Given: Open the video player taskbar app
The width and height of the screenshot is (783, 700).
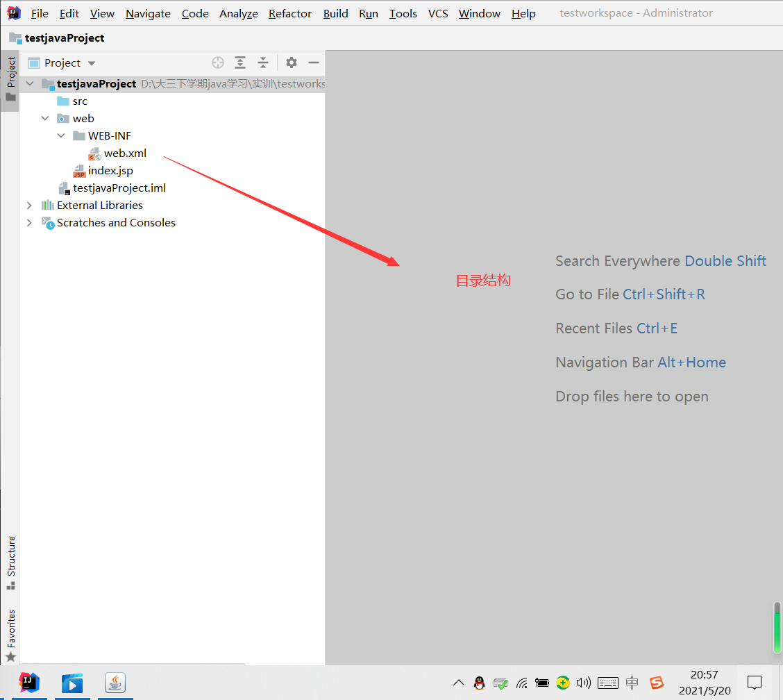Looking at the screenshot, I should [x=72, y=683].
